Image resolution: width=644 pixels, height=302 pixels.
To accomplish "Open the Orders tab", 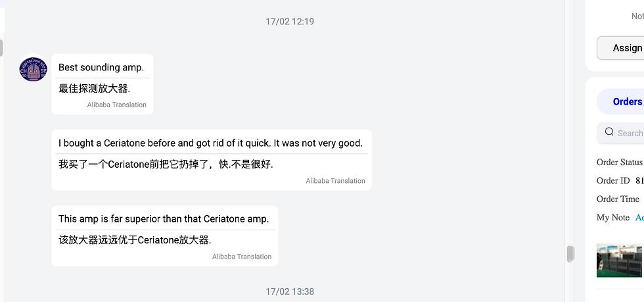I will [x=627, y=101].
